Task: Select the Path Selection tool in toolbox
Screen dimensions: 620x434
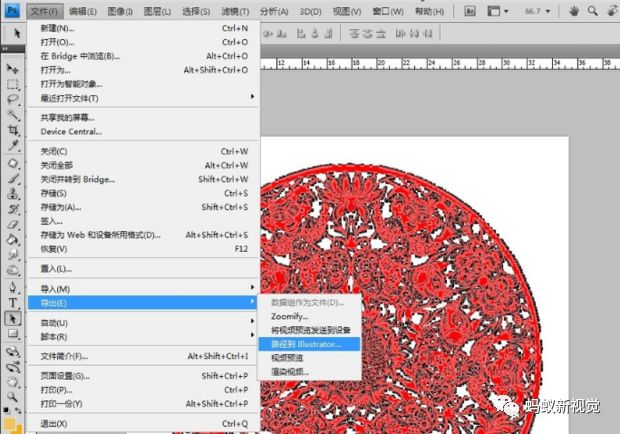Action: [13, 318]
